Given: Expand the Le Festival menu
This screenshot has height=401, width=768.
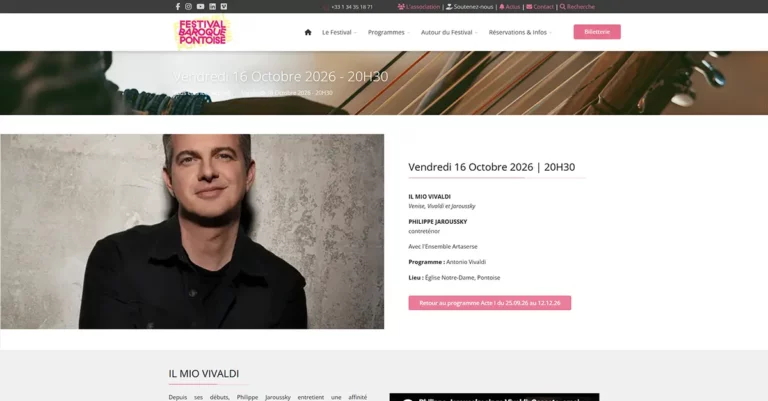Looking at the screenshot, I should [339, 32].
